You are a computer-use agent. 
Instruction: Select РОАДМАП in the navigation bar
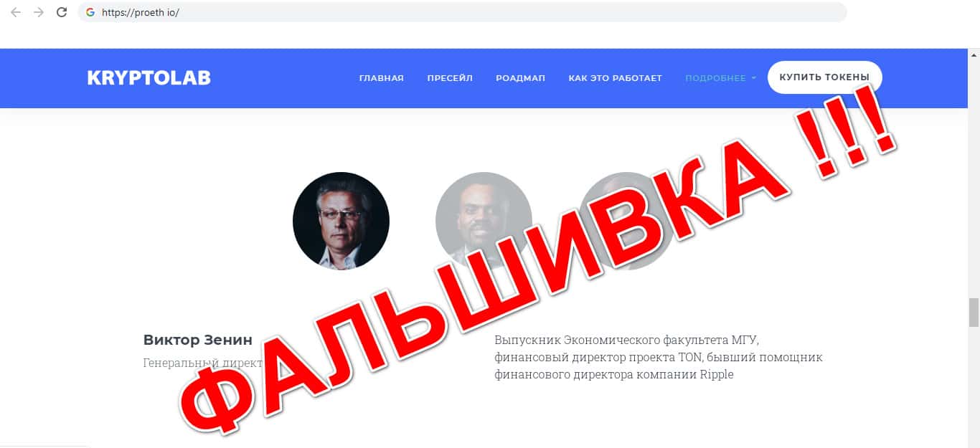click(520, 78)
